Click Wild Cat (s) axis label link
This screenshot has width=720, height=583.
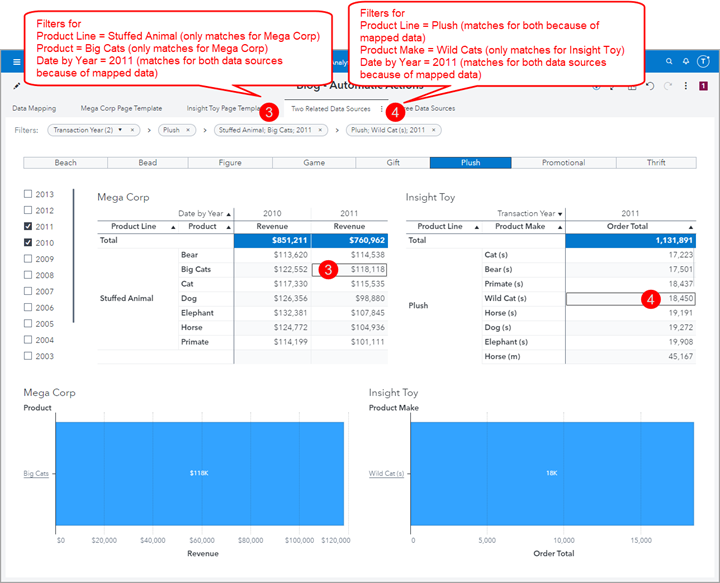386,473
